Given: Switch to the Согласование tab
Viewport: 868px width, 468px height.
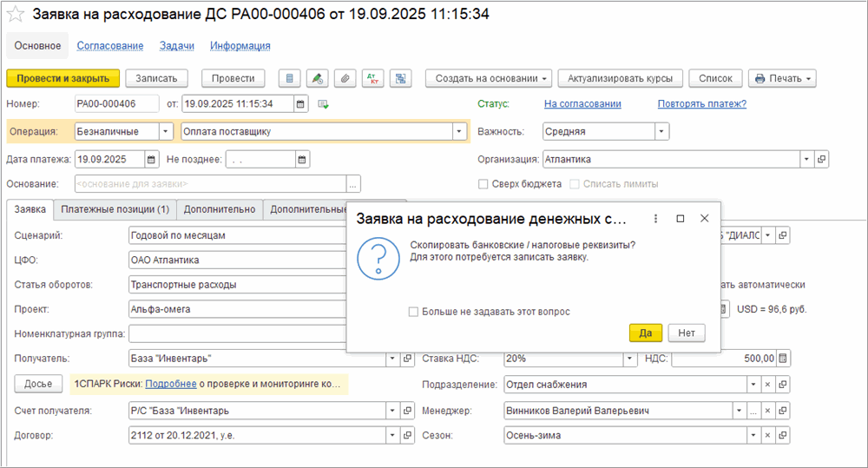Looking at the screenshot, I should [x=109, y=46].
